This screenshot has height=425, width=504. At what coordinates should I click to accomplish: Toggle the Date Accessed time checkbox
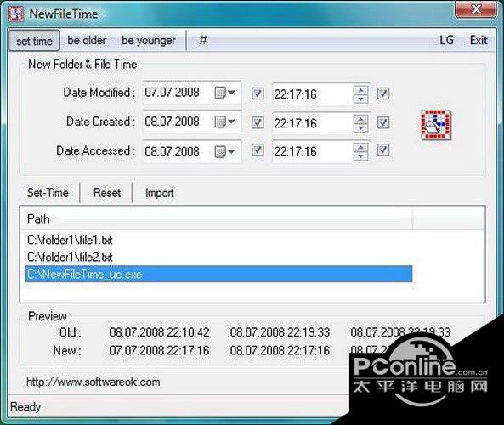(x=383, y=150)
